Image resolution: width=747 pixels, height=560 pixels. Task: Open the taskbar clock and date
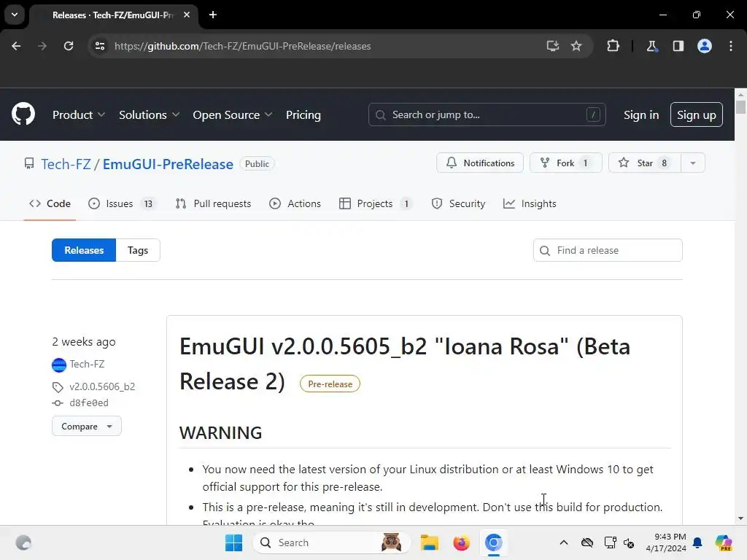coord(666,542)
